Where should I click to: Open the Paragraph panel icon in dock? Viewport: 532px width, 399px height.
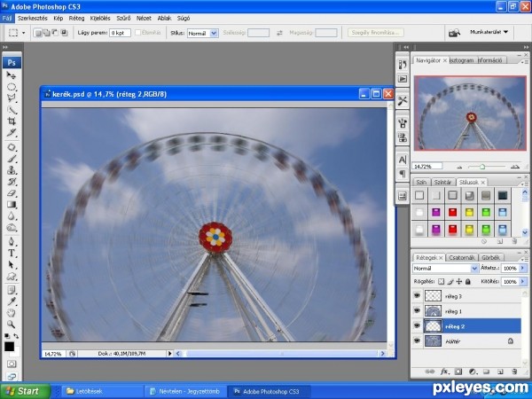point(403,174)
